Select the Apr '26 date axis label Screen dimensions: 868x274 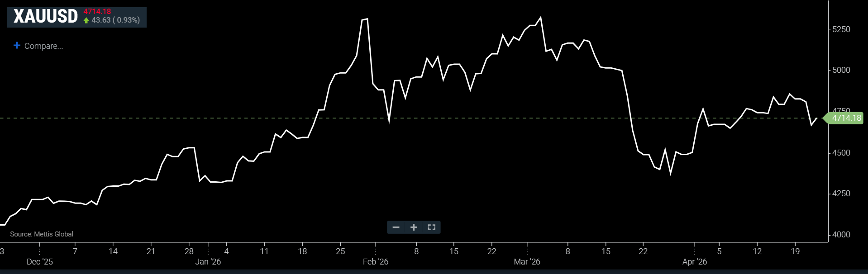point(695,262)
